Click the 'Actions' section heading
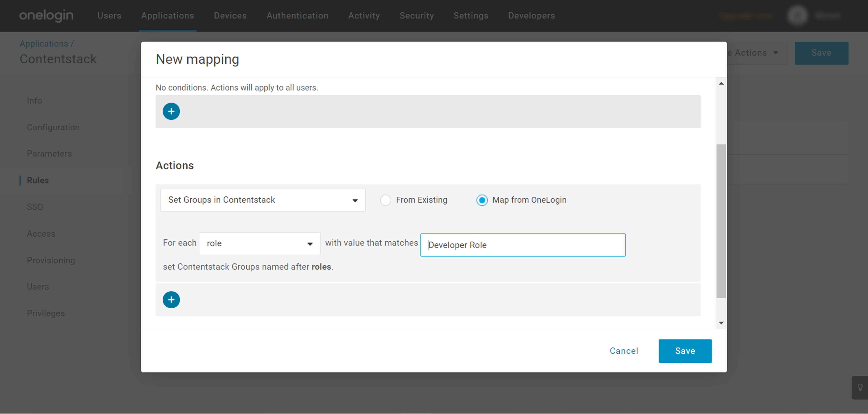The width and height of the screenshot is (868, 414). point(175,165)
